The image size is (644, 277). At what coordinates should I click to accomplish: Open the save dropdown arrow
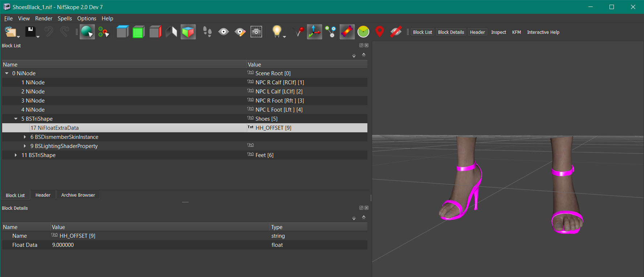[x=38, y=37]
